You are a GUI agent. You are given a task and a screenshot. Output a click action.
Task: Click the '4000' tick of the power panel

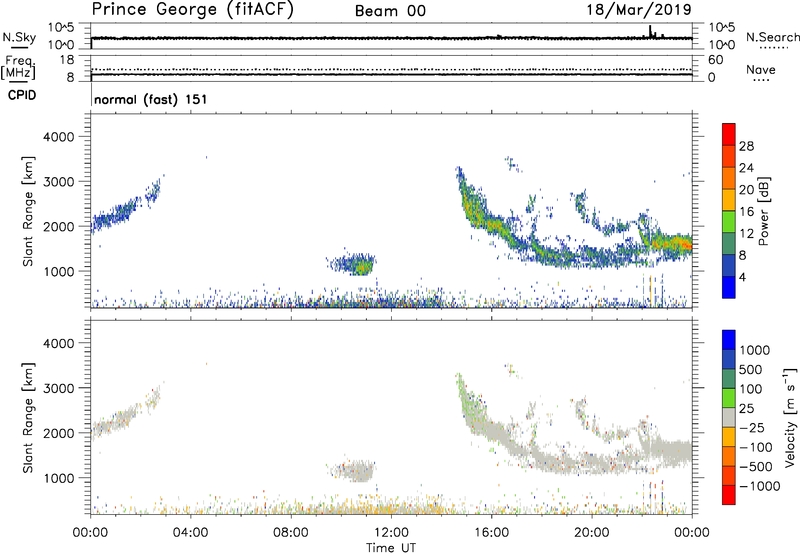pos(59,137)
